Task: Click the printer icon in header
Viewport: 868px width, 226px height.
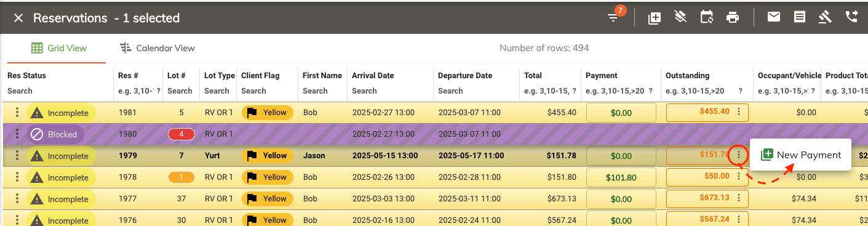Action: point(733,17)
